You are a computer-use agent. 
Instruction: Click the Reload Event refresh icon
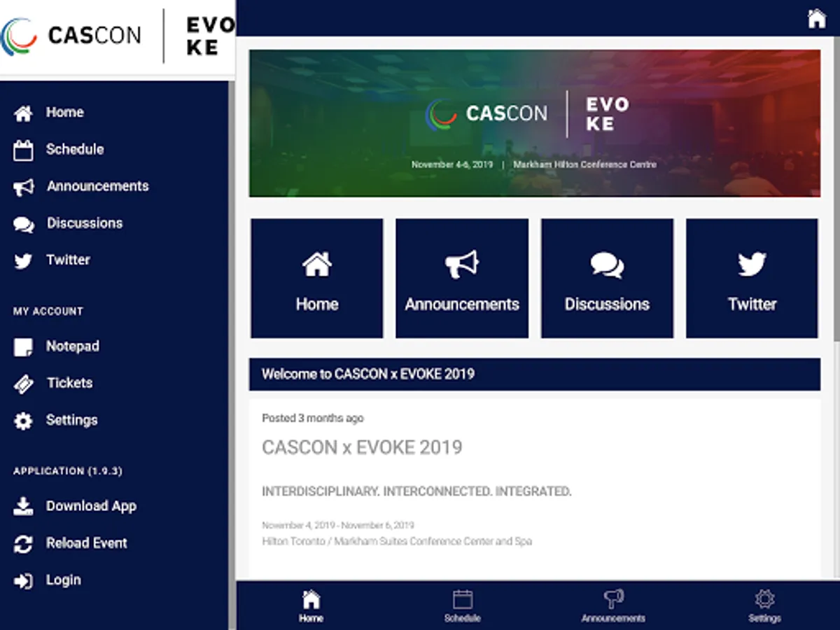pos(23,544)
